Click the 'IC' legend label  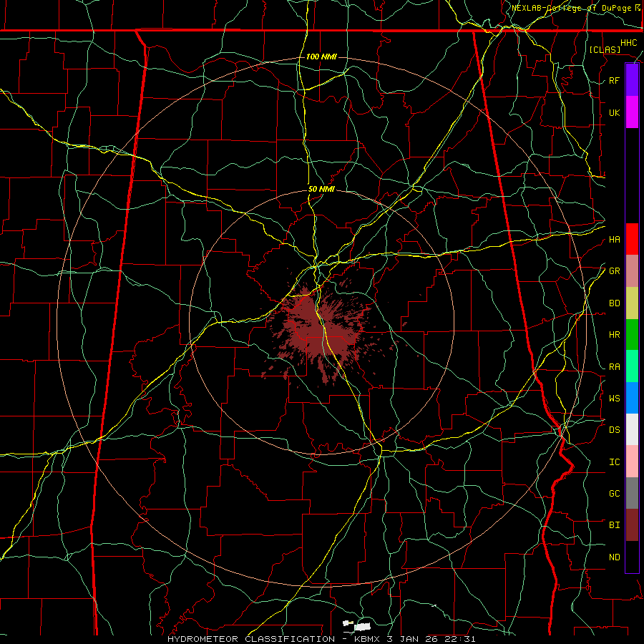[x=614, y=462]
